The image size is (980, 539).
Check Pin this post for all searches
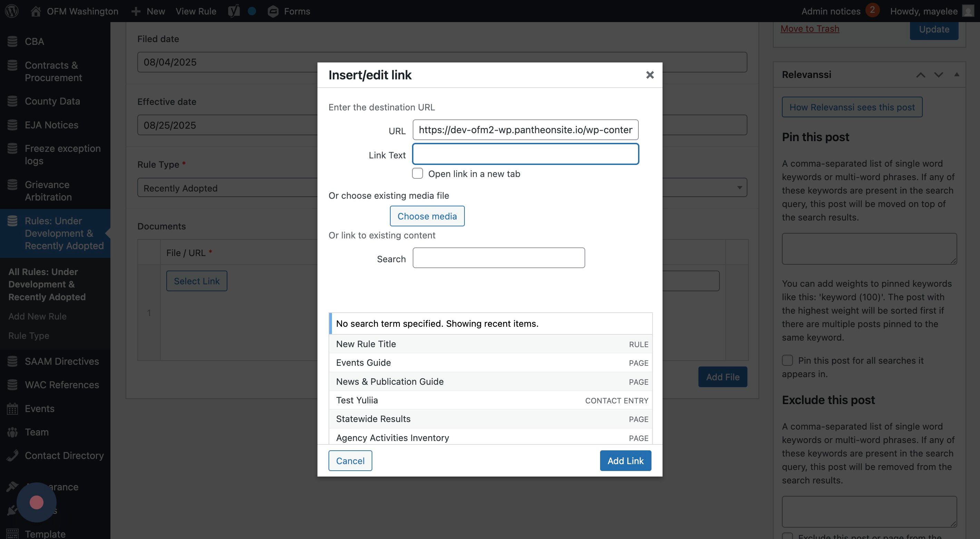[x=787, y=360]
